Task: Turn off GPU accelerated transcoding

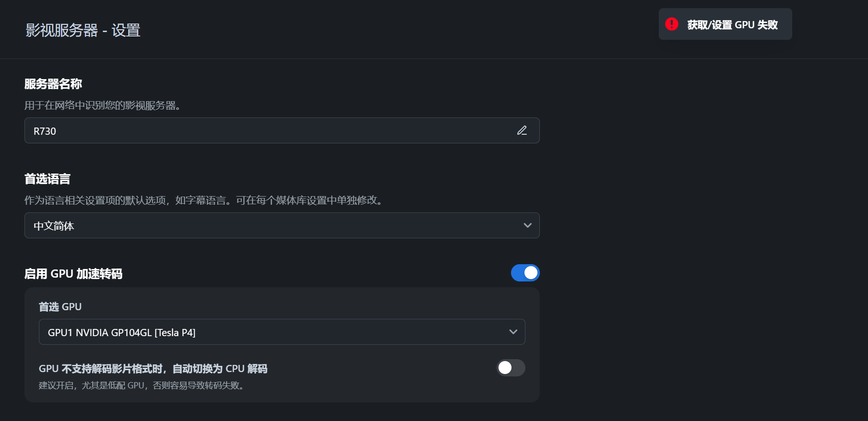Action: 525,272
